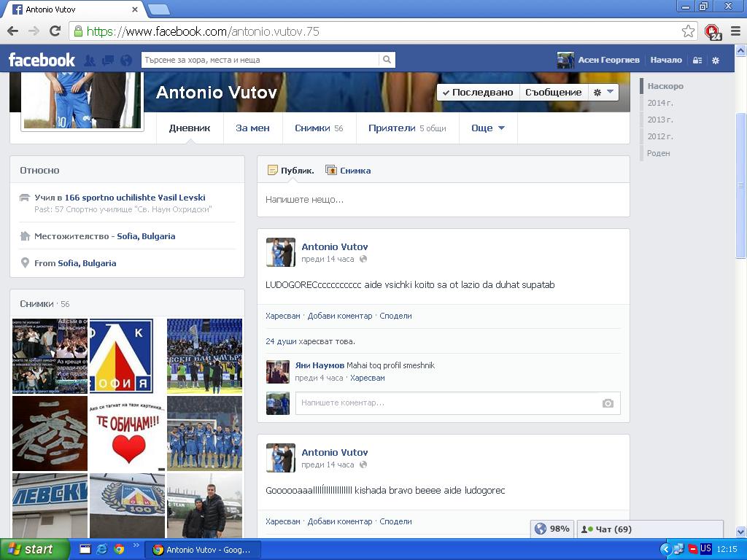This screenshot has width=747, height=560.
Task: Click the status note icon beside Публик.
Action: [273, 170]
